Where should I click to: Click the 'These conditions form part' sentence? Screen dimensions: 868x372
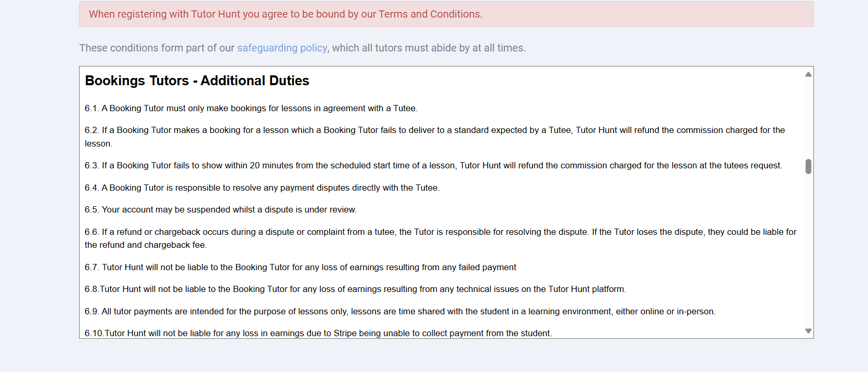point(302,48)
